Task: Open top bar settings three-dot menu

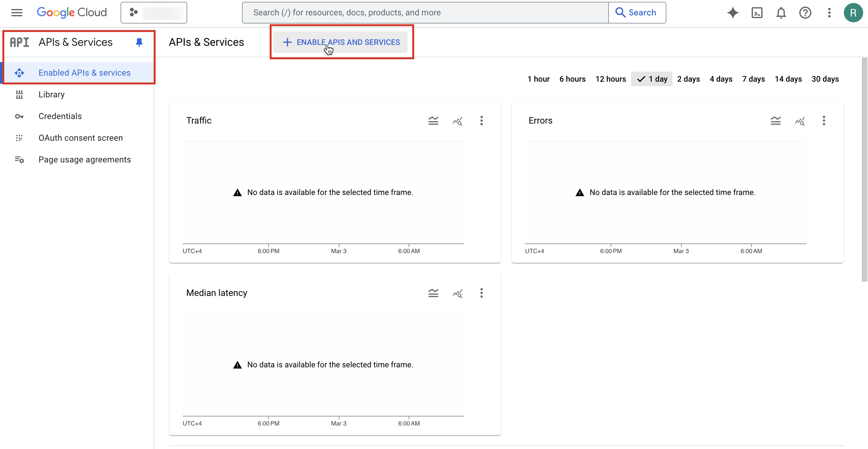Action: [829, 13]
